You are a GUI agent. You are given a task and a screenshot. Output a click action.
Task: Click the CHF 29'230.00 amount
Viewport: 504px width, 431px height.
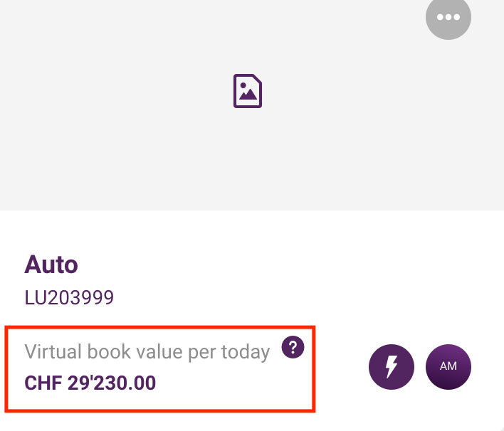pyautogui.click(x=90, y=383)
